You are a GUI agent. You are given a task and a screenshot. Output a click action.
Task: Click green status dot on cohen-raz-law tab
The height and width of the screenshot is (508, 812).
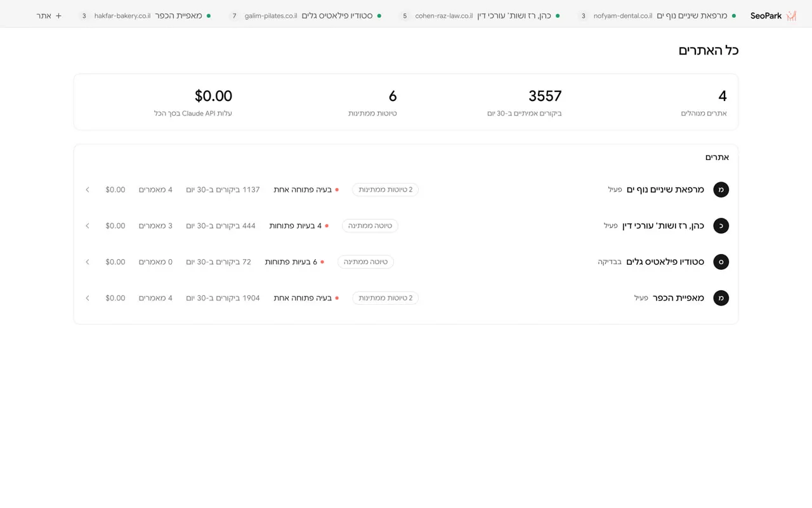tap(558, 16)
